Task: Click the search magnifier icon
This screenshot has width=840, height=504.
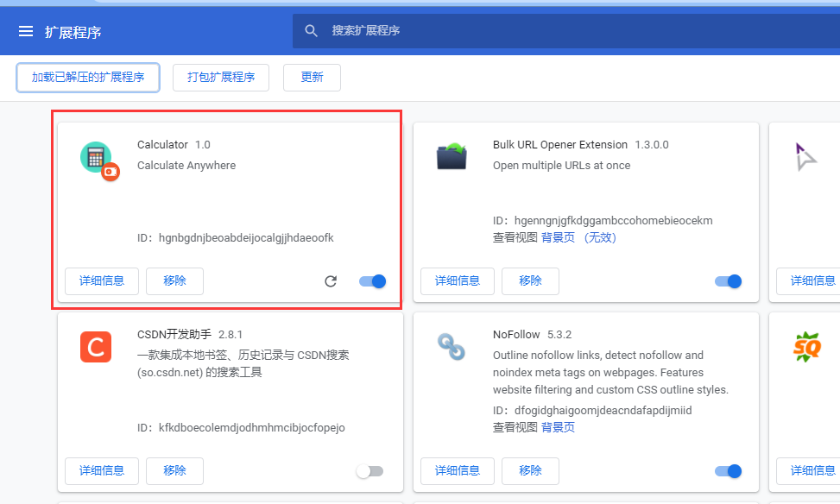Action: (312, 30)
